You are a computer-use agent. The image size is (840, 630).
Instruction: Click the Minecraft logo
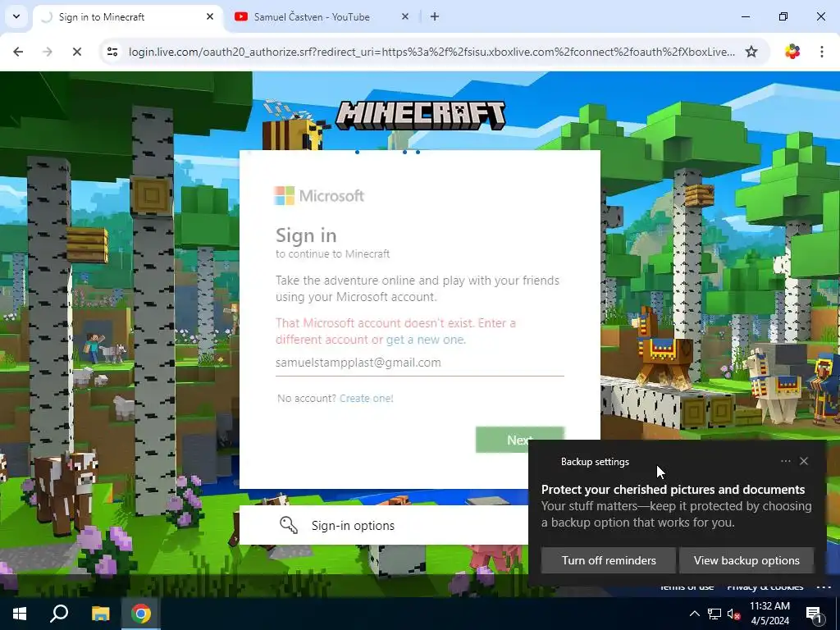(x=420, y=116)
